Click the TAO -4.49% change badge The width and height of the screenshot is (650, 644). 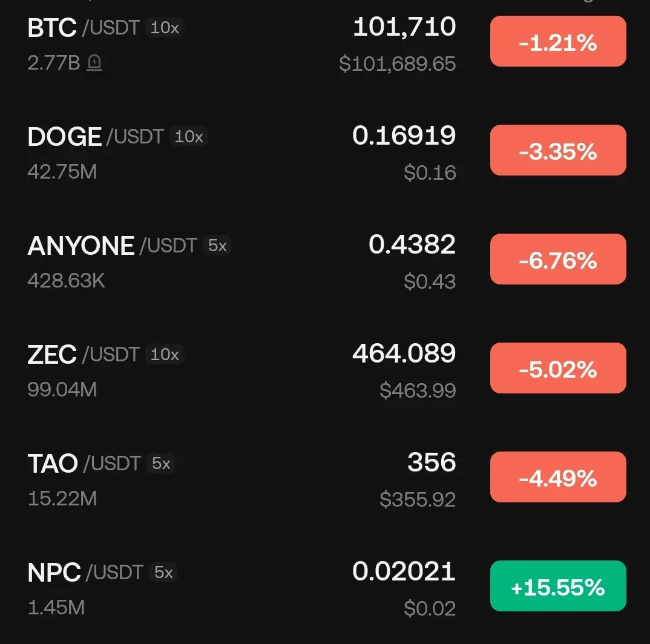pos(558,478)
